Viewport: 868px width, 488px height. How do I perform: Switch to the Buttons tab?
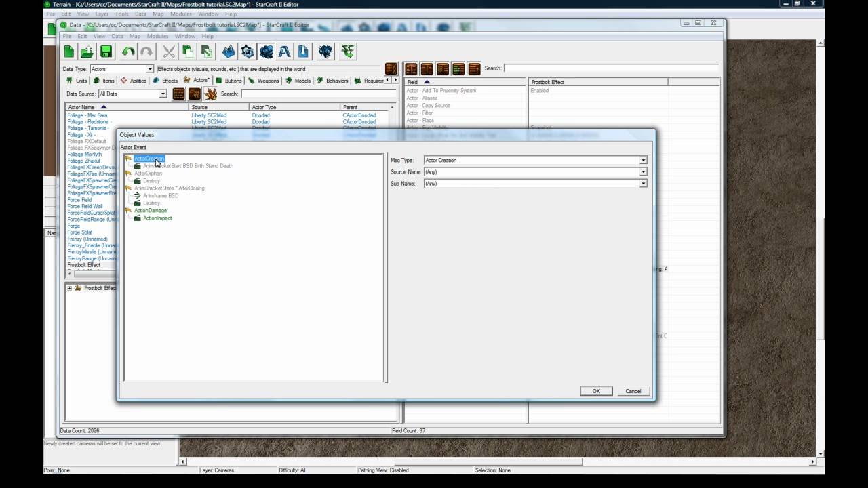point(229,81)
